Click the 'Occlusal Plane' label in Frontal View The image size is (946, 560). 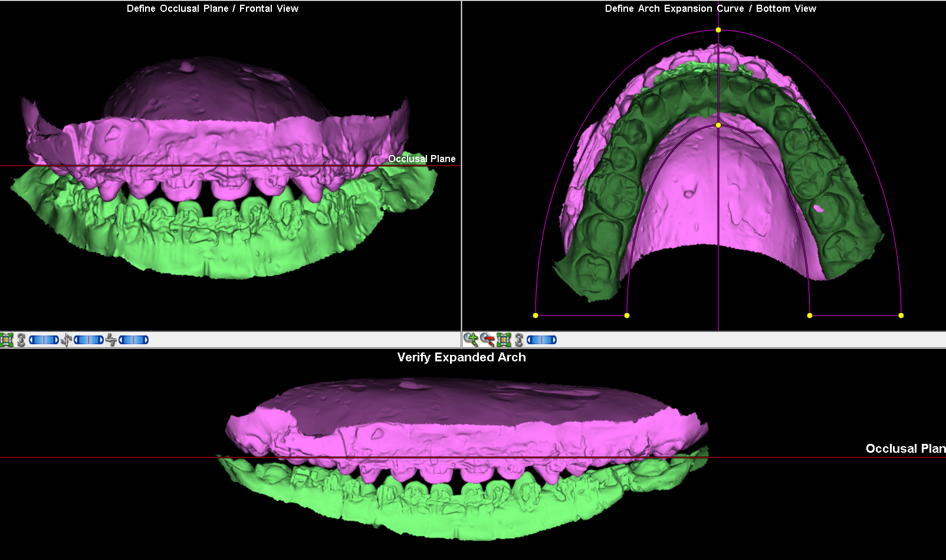coord(422,159)
